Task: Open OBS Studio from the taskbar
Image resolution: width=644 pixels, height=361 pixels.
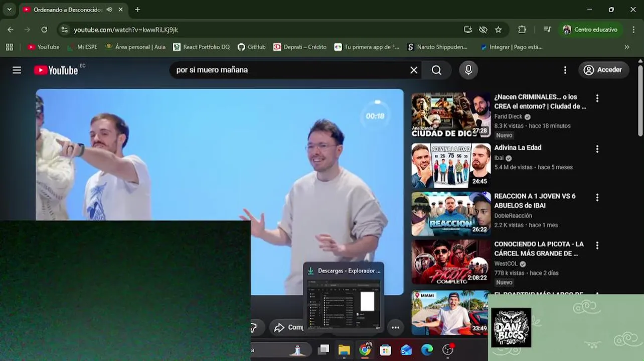Action: pos(448,349)
